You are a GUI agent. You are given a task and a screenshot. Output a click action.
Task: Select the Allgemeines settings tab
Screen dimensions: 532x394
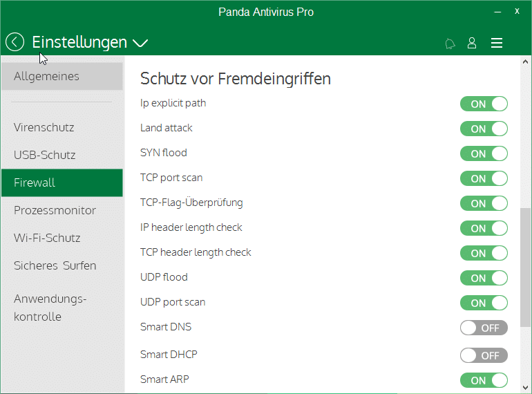click(x=61, y=76)
